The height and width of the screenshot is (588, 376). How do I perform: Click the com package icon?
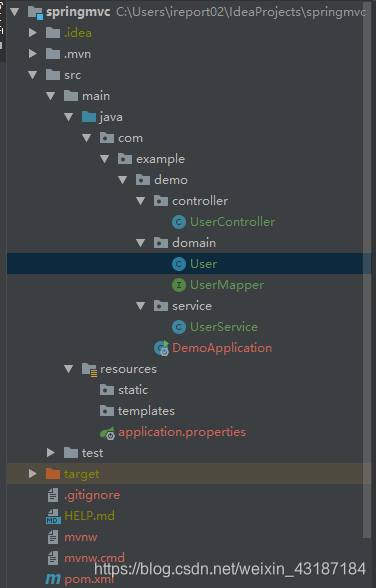(x=107, y=138)
